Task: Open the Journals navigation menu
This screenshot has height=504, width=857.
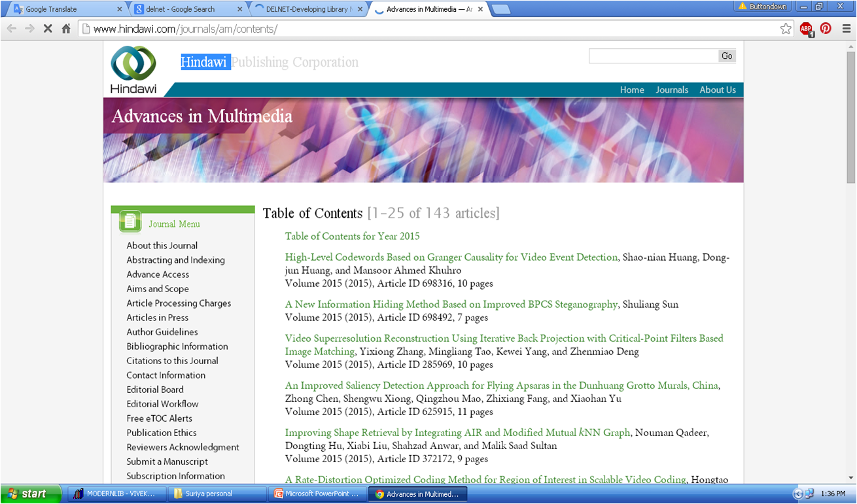Action: point(672,90)
